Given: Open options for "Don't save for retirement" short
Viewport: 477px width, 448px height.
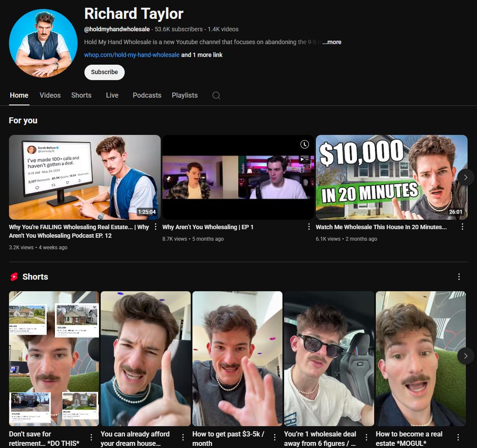Looking at the screenshot, I should [x=90, y=437].
